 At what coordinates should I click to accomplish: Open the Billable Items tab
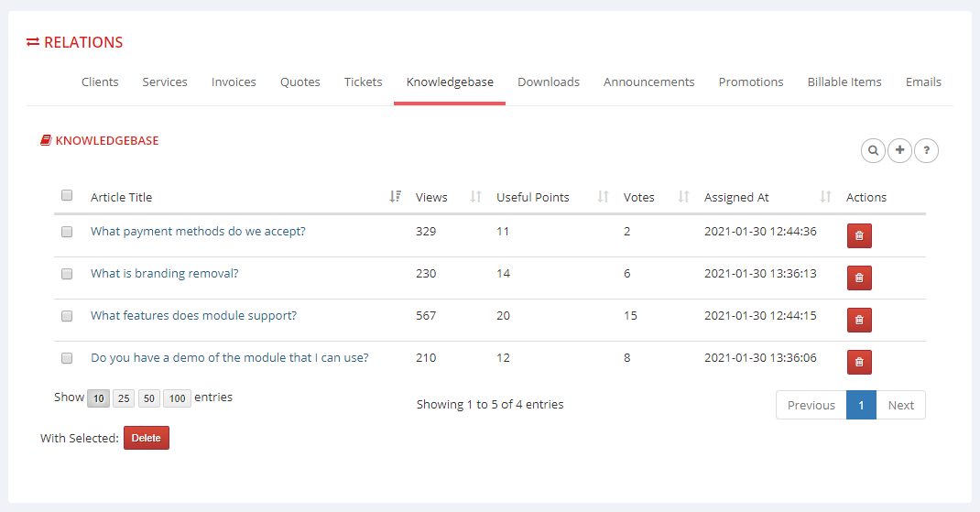[844, 82]
